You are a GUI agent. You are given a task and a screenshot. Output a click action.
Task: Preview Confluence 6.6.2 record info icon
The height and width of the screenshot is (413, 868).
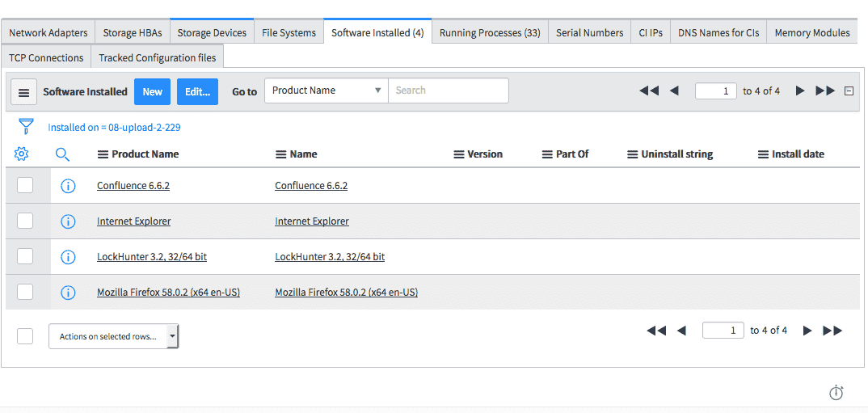pos(68,186)
